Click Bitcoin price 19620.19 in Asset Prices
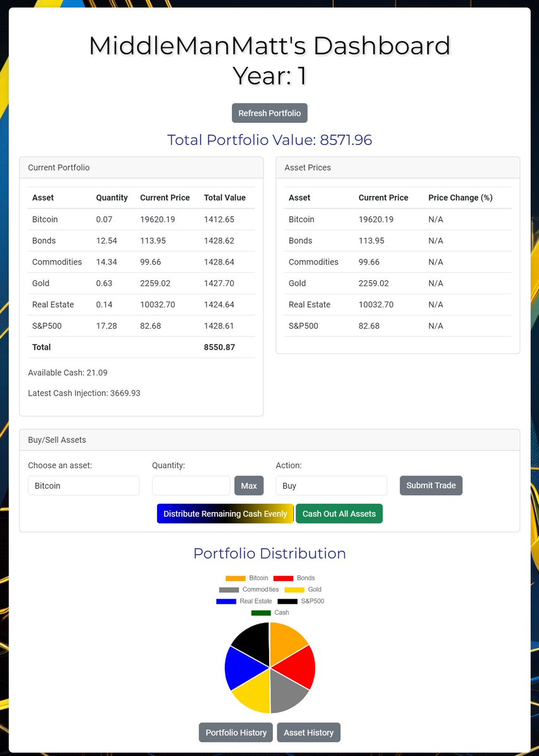The height and width of the screenshot is (756, 539). [x=376, y=219]
